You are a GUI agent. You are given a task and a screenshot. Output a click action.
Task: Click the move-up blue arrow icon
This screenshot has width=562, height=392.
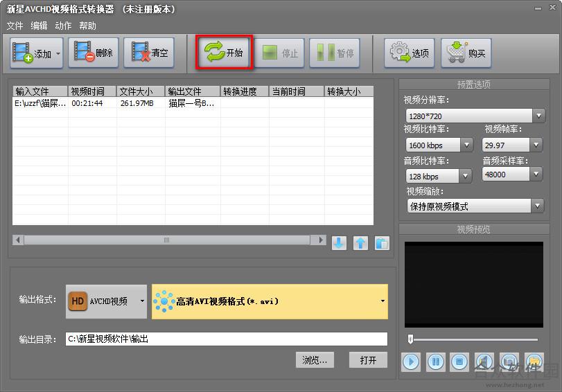tap(360, 243)
